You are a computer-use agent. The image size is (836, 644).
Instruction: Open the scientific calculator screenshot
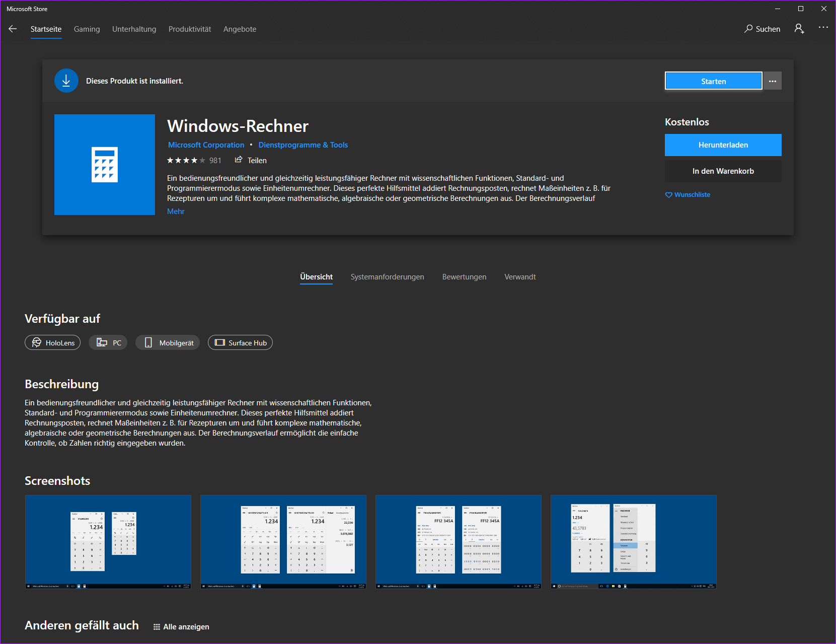point(283,542)
